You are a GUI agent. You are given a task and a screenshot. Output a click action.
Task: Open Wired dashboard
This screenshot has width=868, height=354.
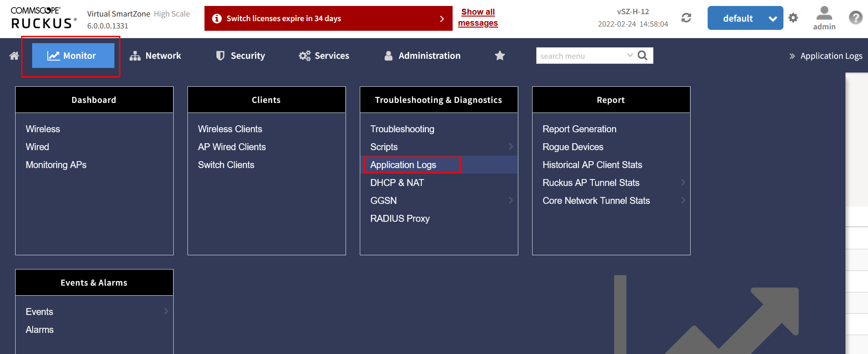click(x=37, y=147)
